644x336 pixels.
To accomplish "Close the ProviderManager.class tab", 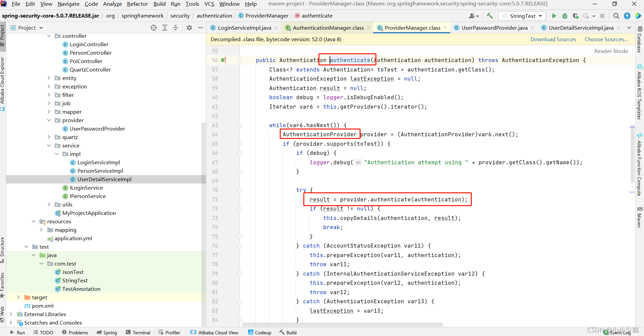I will point(445,28).
